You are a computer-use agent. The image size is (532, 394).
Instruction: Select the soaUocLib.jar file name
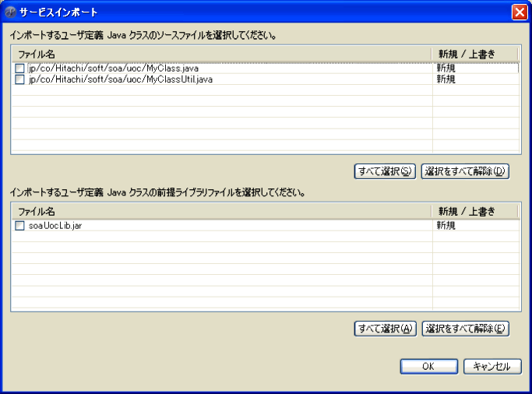click(55, 226)
